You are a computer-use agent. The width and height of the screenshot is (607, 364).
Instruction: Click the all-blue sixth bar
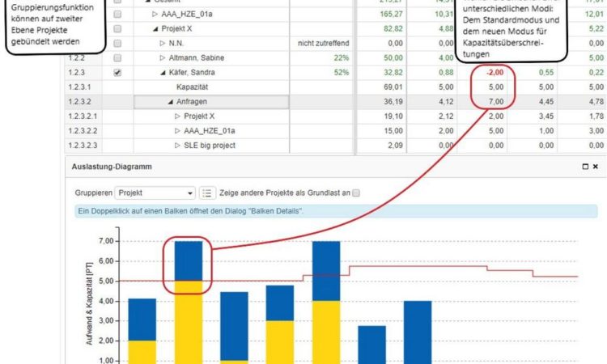(372, 345)
